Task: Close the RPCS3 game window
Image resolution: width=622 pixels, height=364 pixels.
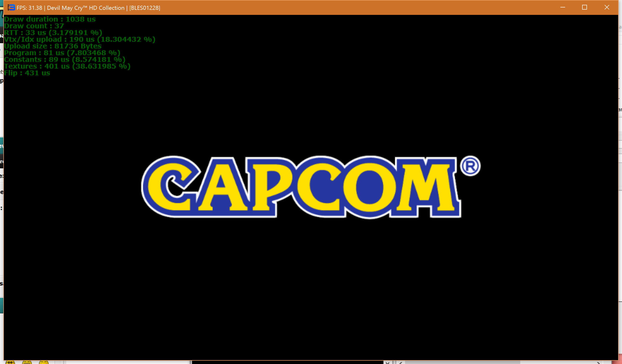Action: click(607, 7)
